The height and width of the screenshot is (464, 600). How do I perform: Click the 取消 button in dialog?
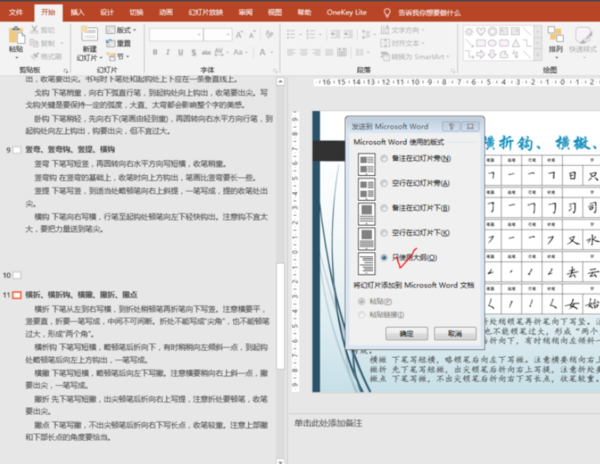point(455,334)
